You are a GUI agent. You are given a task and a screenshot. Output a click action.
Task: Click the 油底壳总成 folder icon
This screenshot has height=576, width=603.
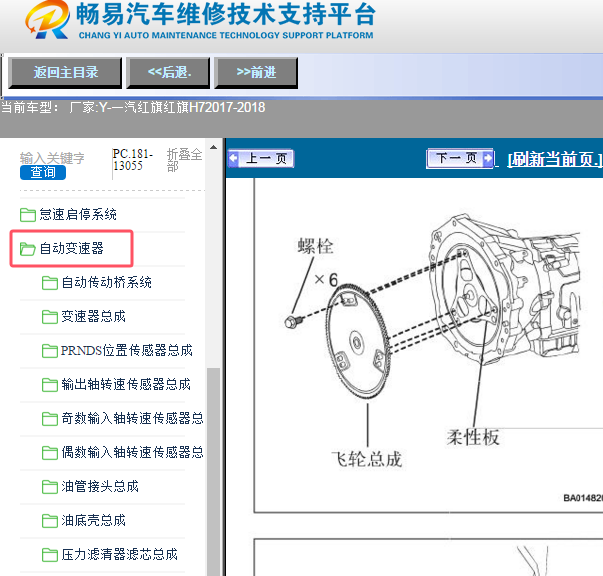pyautogui.click(x=50, y=520)
